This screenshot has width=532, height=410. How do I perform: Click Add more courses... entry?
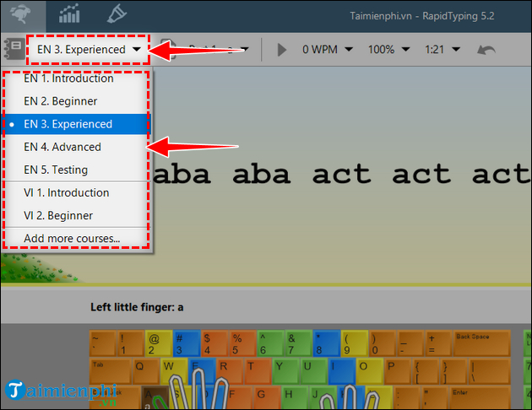(77, 238)
